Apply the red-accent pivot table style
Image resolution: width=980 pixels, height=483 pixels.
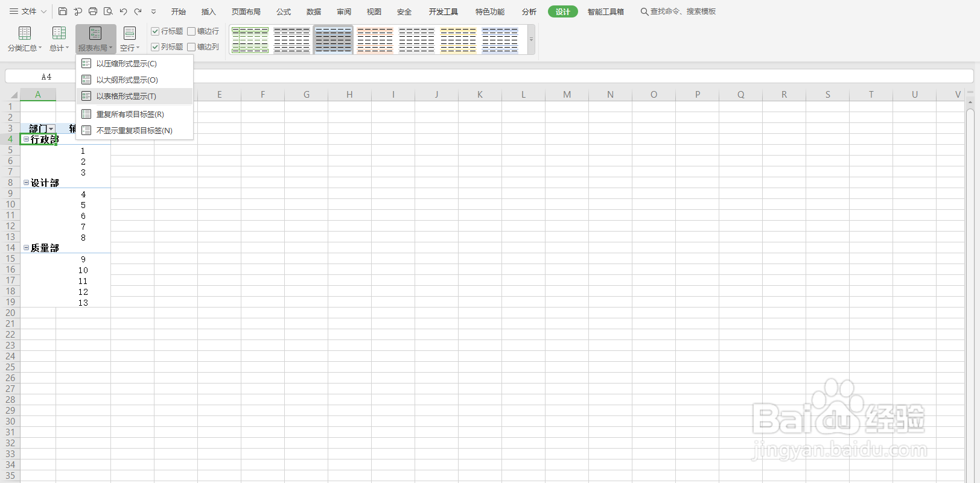coord(375,40)
